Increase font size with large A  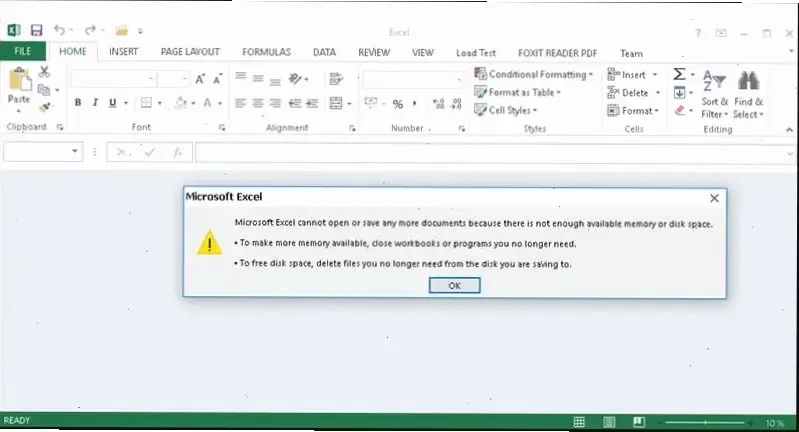click(200, 79)
